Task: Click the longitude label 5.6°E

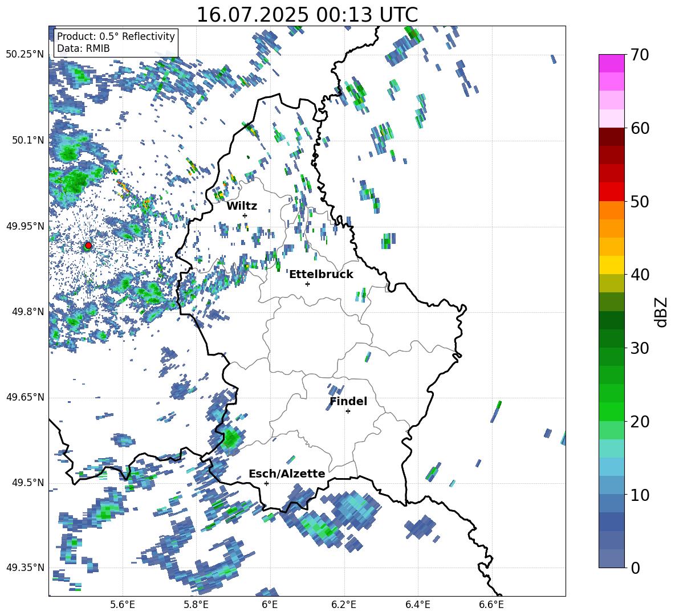Action: 123,605
